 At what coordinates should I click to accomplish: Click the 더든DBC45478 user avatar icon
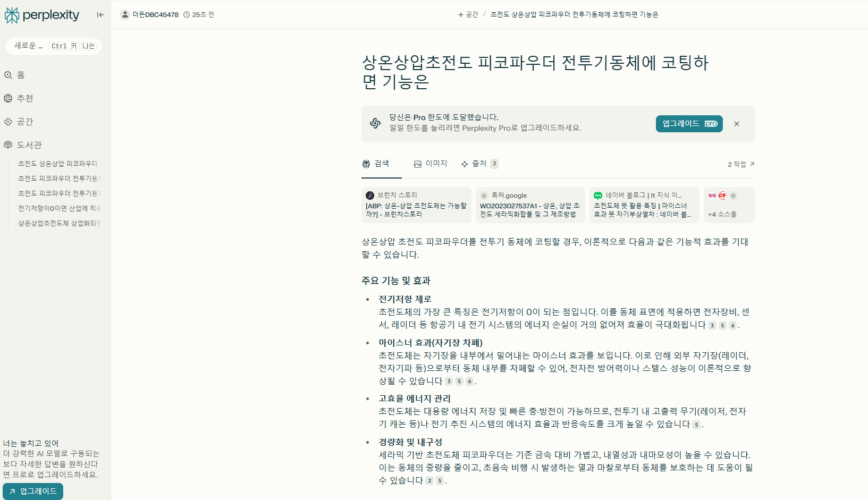pyautogui.click(x=123, y=14)
